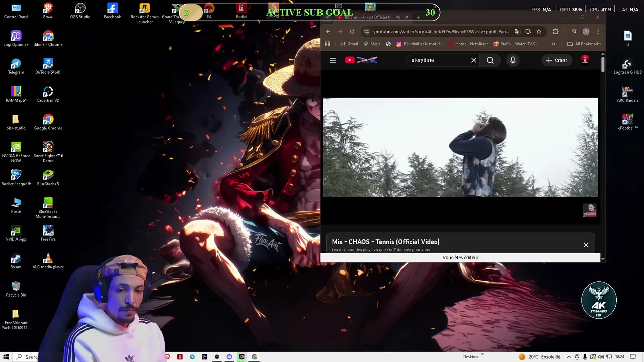Run the YouTube search magnifier button
This screenshot has height=362, width=644.
point(490,60)
